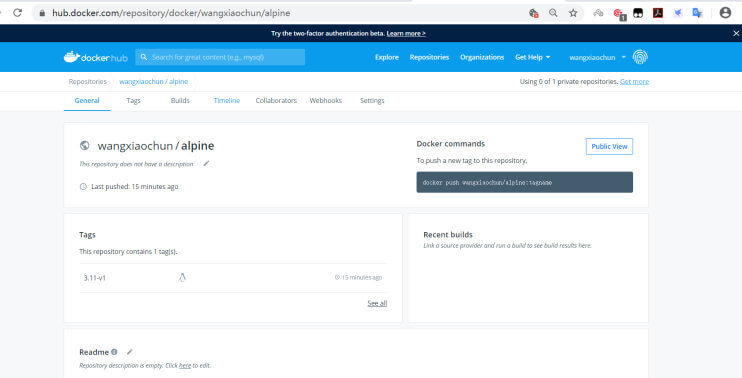742x378 pixels.
Task: Switch to the Settings tab
Action: [372, 101]
